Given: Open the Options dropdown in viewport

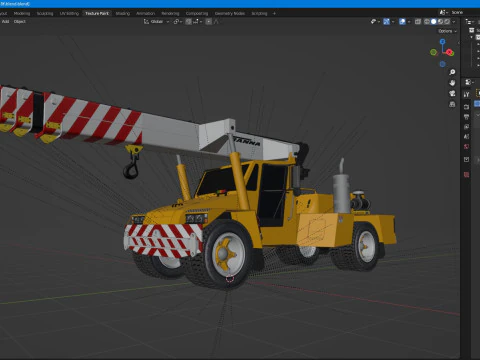Looking at the screenshot, I should coord(447,31).
